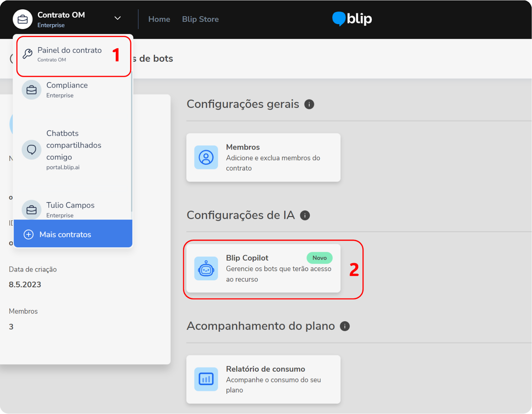Click the contract dropdown list scrollbar

point(132,141)
